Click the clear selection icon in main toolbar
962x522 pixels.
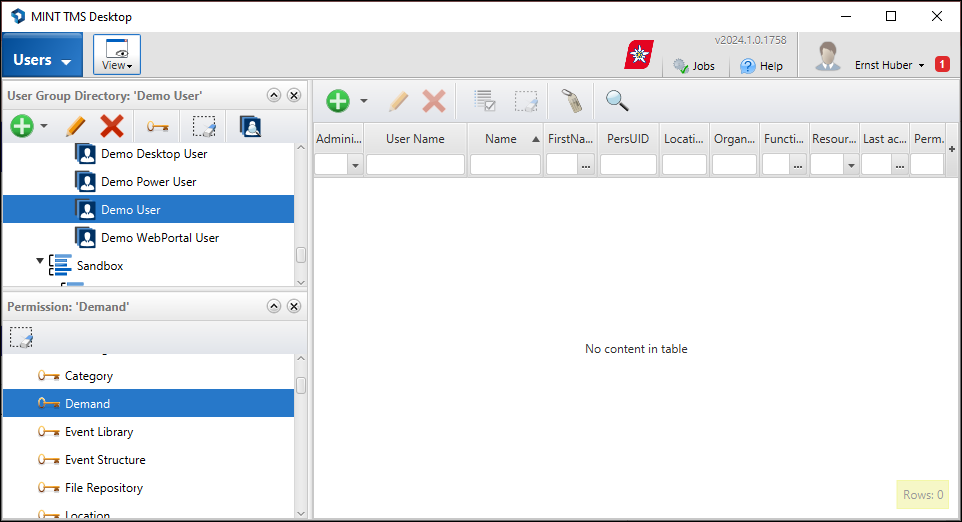point(526,101)
